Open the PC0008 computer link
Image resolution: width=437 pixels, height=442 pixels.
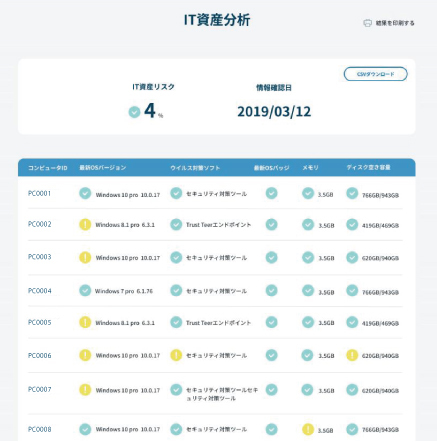40,429
